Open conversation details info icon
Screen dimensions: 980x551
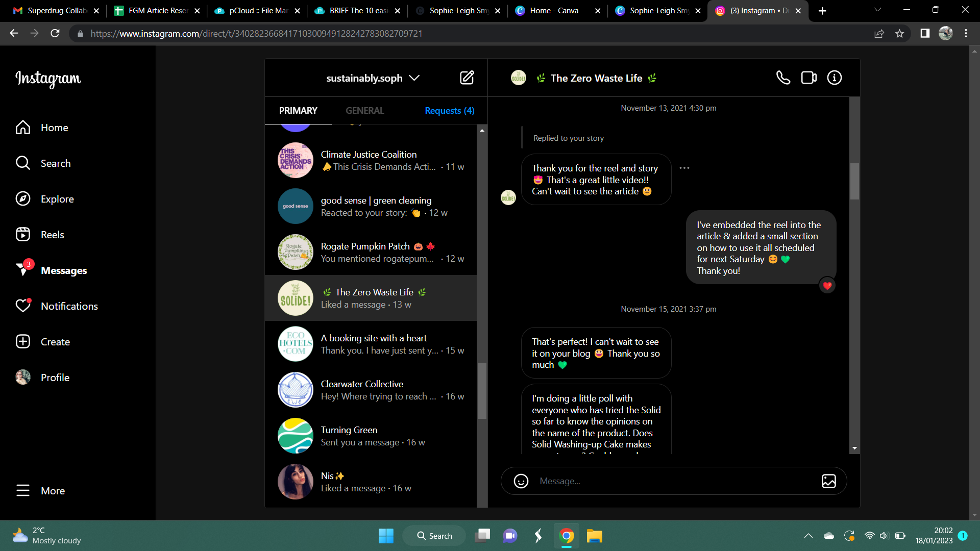pyautogui.click(x=835, y=78)
